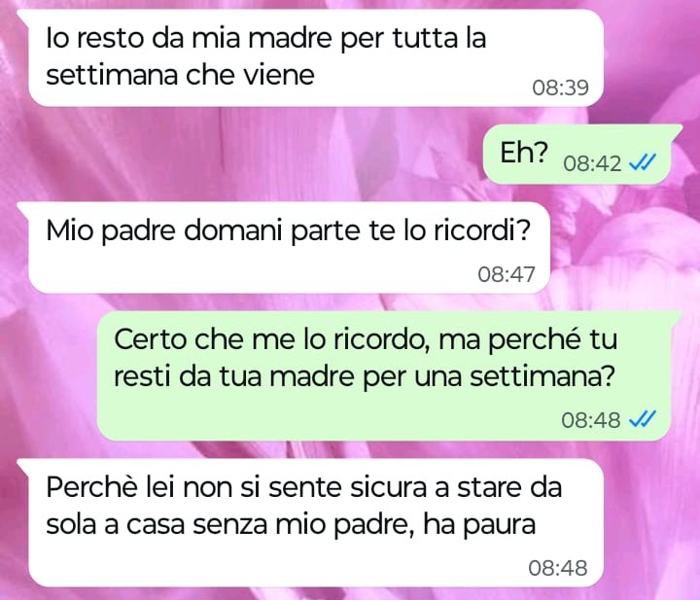The height and width of the screenshot is (600, 700).
Task: Tap the text 'settimana che viene'
Action: tap(181, 75)
